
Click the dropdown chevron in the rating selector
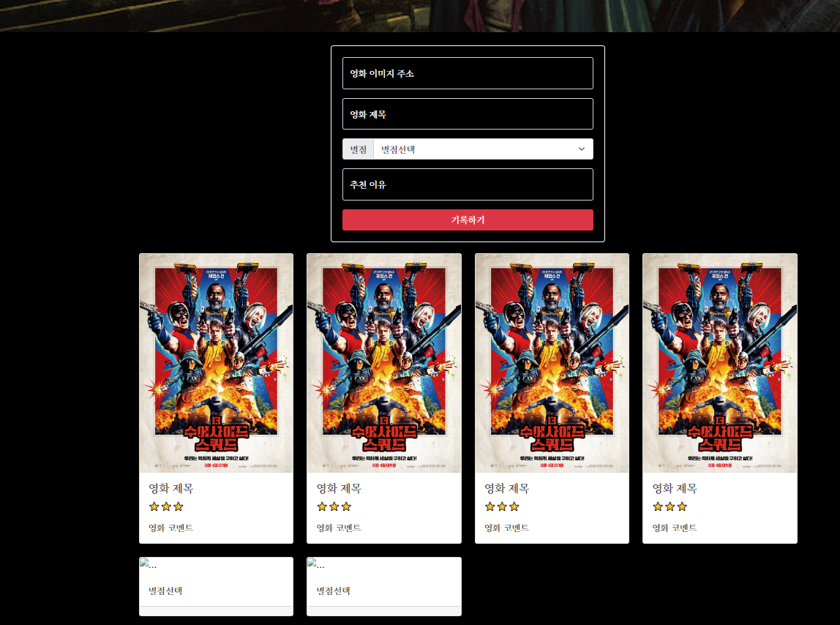point(581,149)
